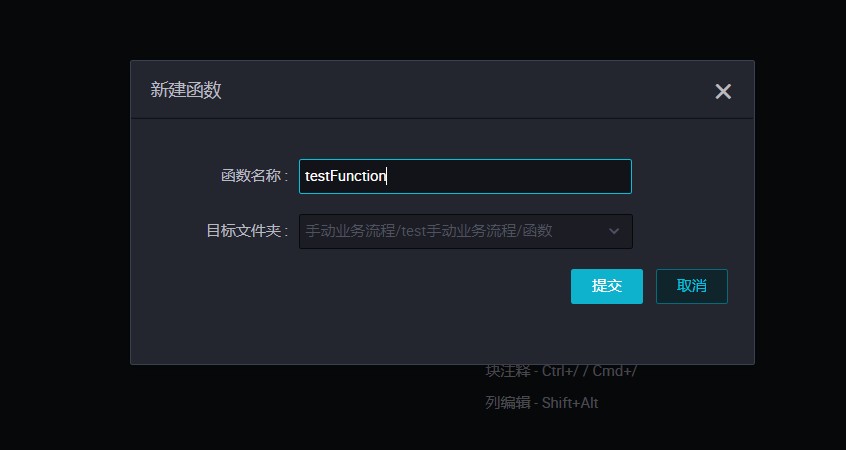Click the dark overlay left of the dialog

click(65, 216)
